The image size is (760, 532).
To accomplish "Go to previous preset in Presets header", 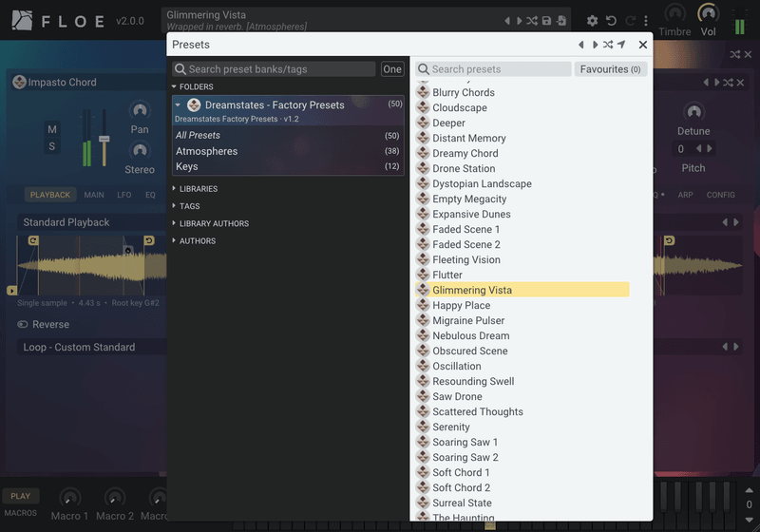I will click(x=580, y=45).
